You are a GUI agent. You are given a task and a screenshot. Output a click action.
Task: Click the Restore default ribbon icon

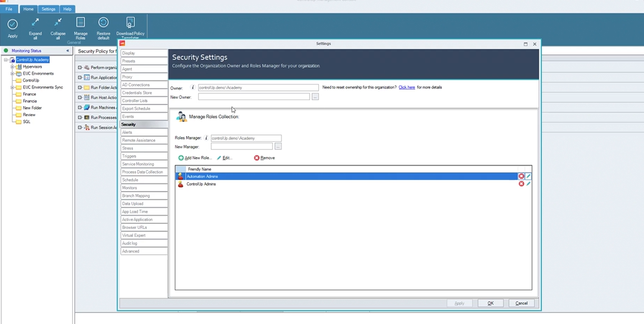tap(103, 22)
